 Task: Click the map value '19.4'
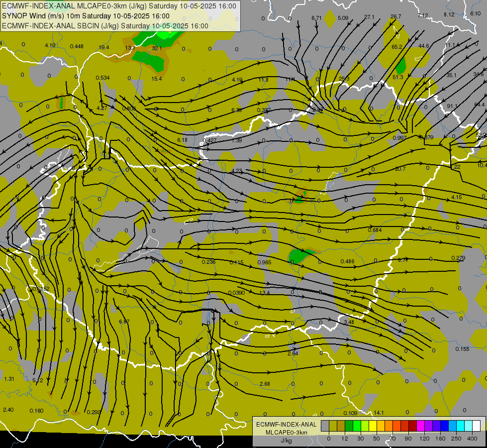pos(104,47)
